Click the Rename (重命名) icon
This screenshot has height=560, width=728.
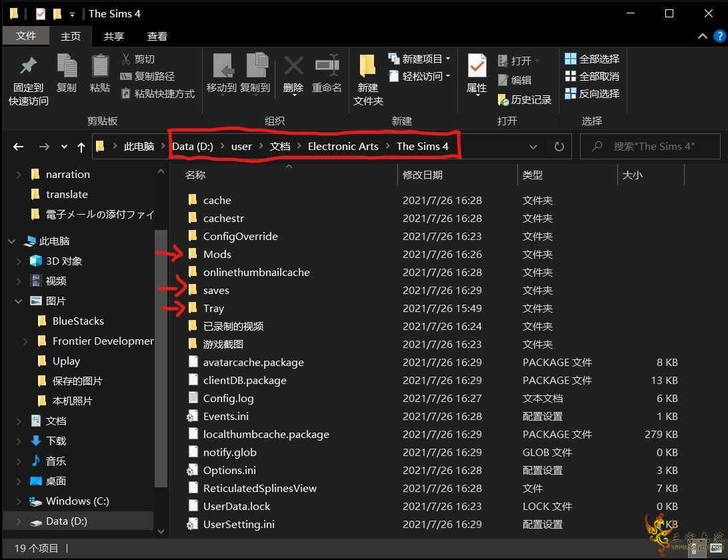tap(327, 65)
